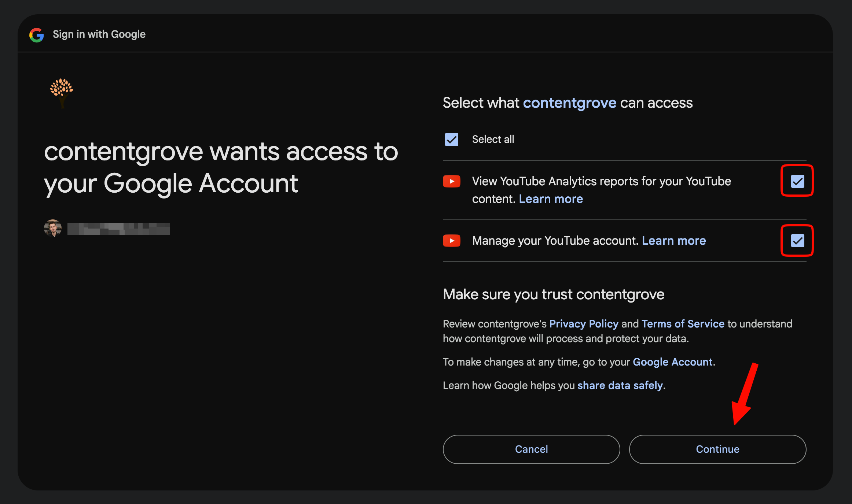Uncheck View YouTube Analytics reports permission
Image resolution: width=852 pixels, height=504 pixels.
tap(797, 181)
